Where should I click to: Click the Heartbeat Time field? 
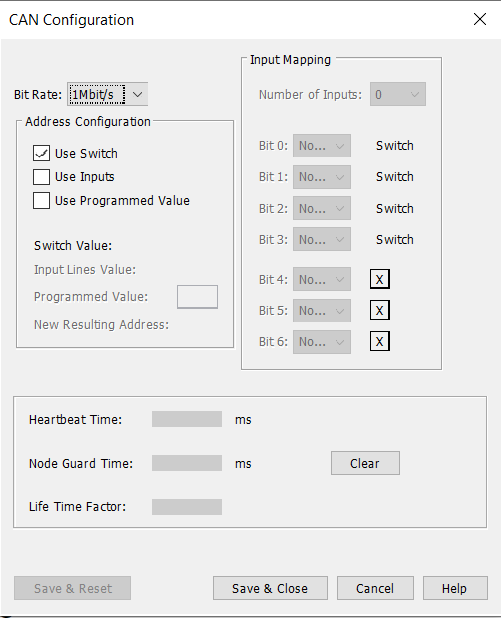187,419
